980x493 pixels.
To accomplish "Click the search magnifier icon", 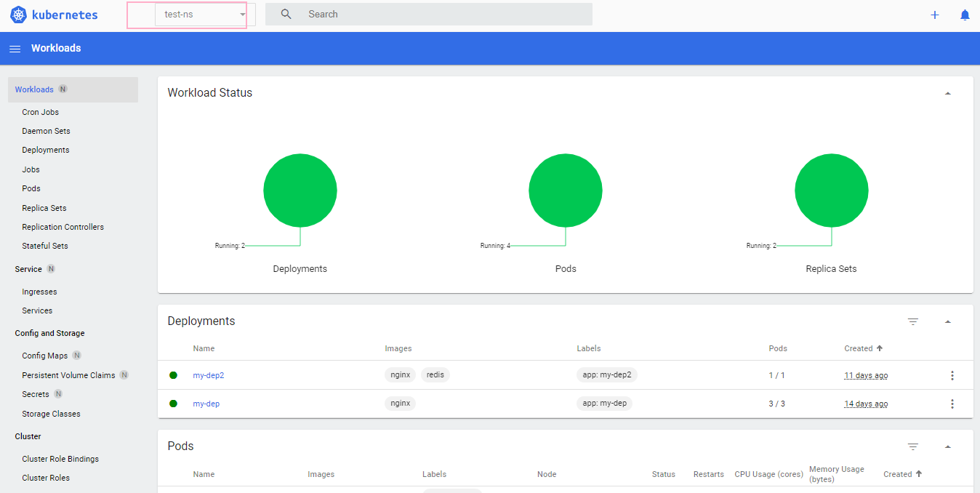I will click(x=286, y=14).
